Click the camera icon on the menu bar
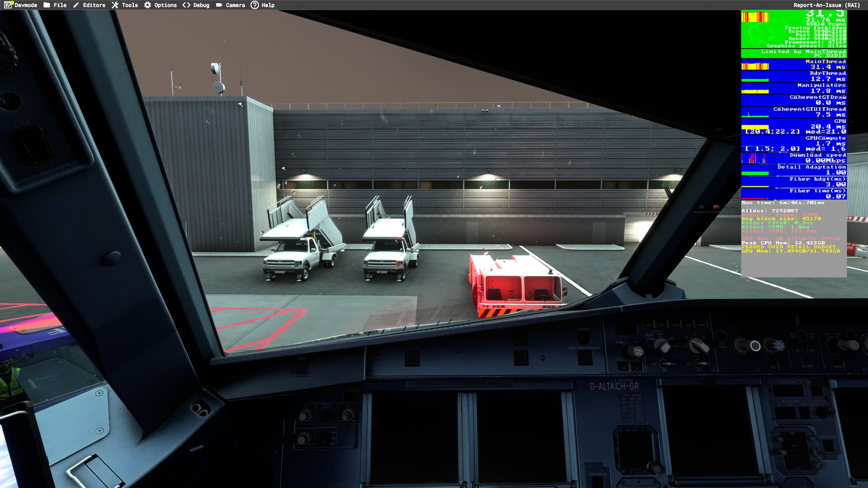Viewport: 868px width, 488px height. pyautogui.click(x=218, y=5)
